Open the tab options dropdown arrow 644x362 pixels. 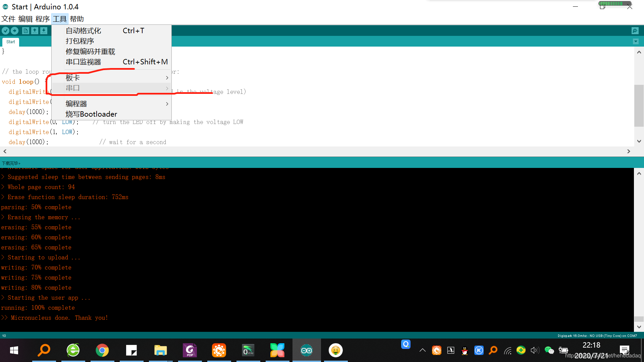click(x=636, y=42)
